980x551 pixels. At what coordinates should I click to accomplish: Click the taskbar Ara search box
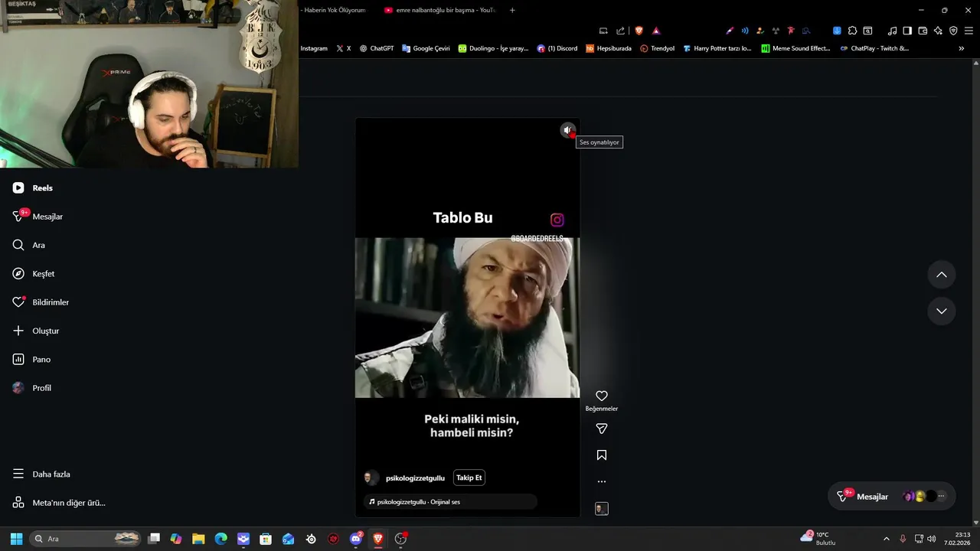point(86,539)
